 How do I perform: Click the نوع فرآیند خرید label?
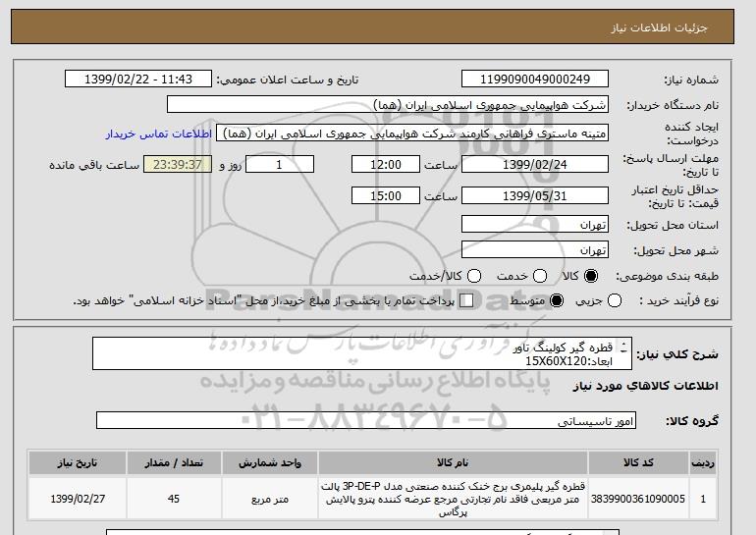(x=678, y=300)
